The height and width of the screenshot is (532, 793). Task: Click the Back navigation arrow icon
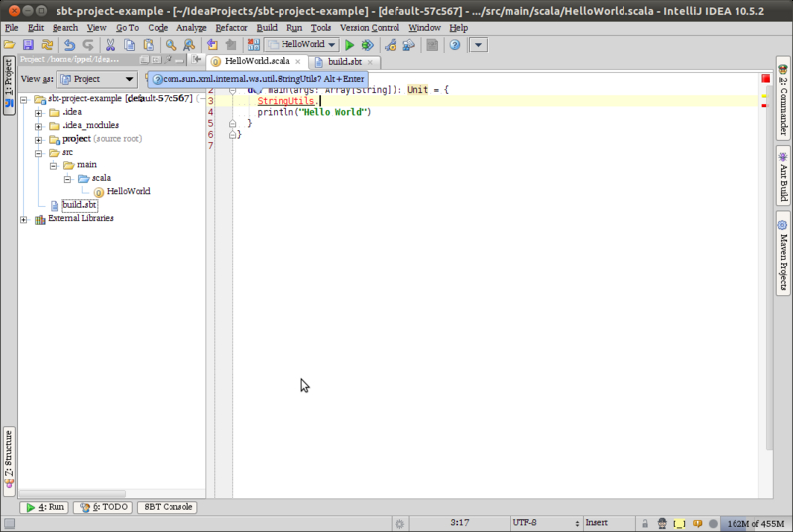pyautogui.click(x=212, y=45)
